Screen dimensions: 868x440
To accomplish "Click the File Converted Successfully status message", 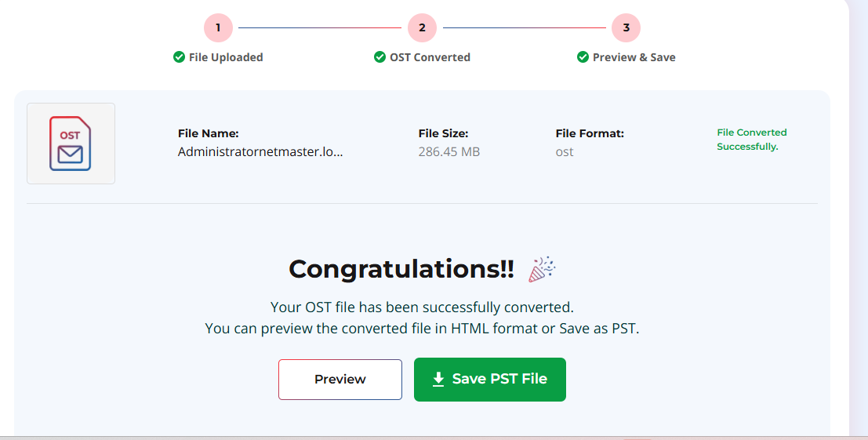I will (x=751, y=140).
